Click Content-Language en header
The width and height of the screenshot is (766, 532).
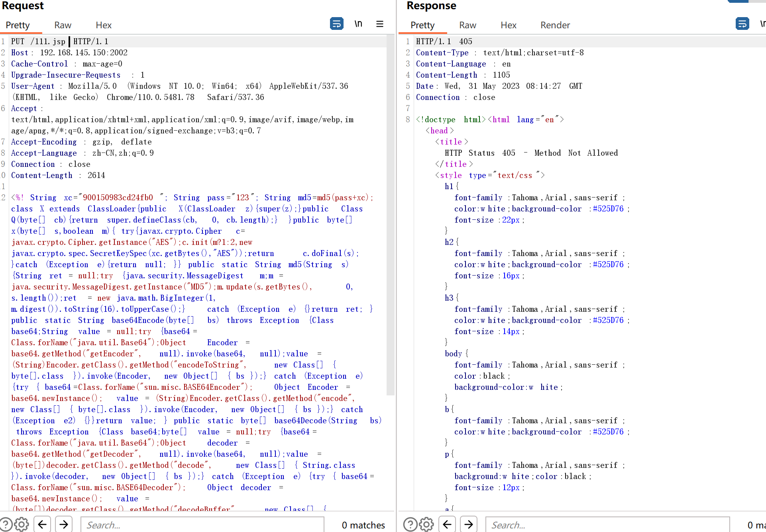464,64
